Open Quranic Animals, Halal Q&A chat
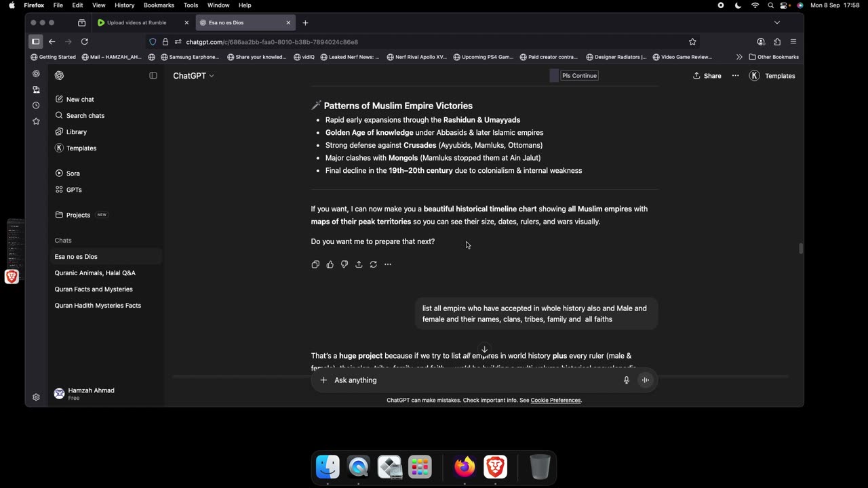This screenshot has width=868, height=488. 107,272
